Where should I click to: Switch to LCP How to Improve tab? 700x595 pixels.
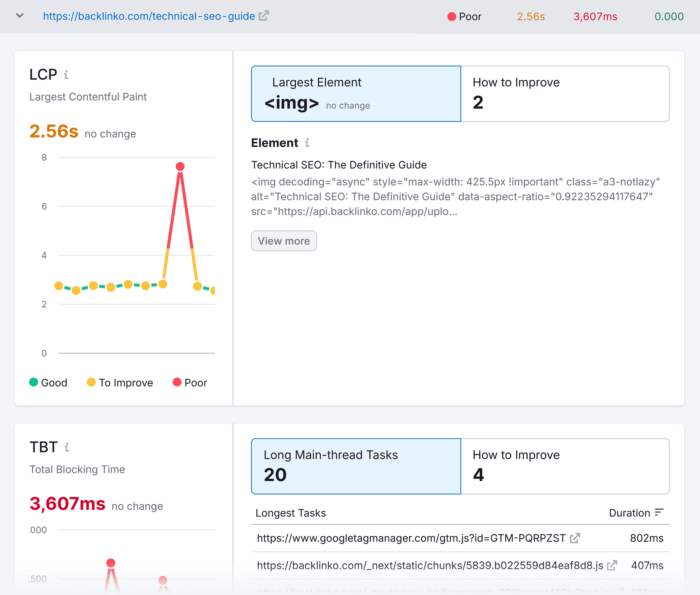pos(565,94)
